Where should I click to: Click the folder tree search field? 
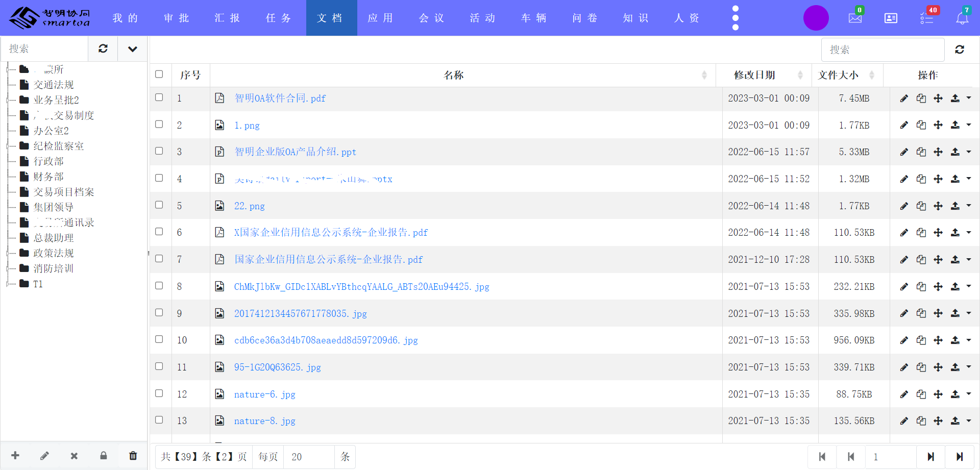[45, 48]
